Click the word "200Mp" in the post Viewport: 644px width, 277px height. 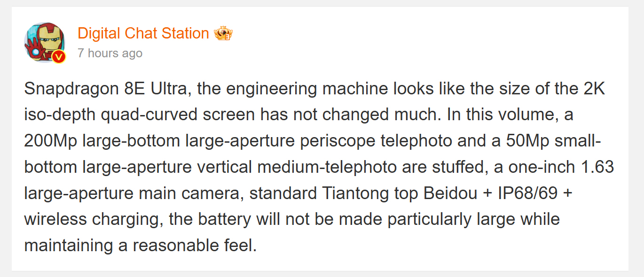pos(51,141)
